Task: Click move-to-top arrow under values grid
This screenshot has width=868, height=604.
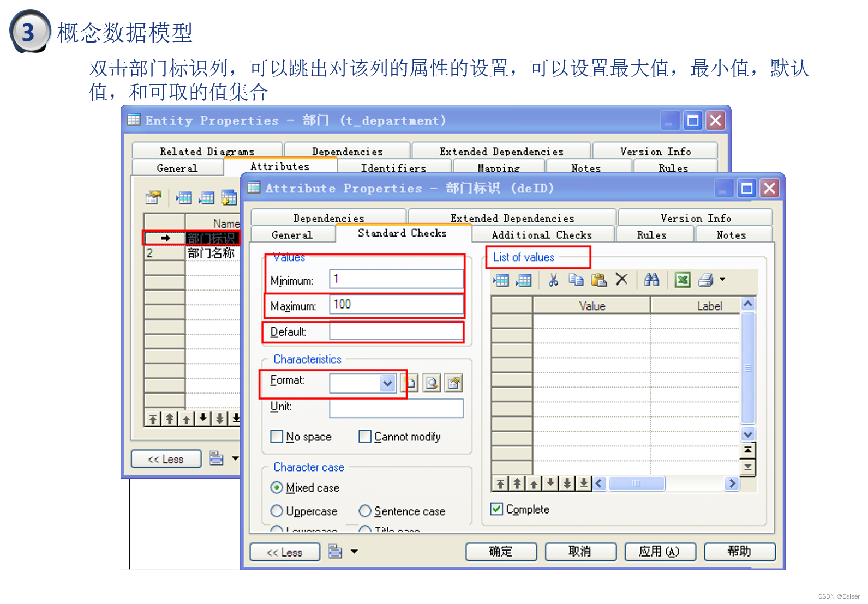Action: coord(500,484)
